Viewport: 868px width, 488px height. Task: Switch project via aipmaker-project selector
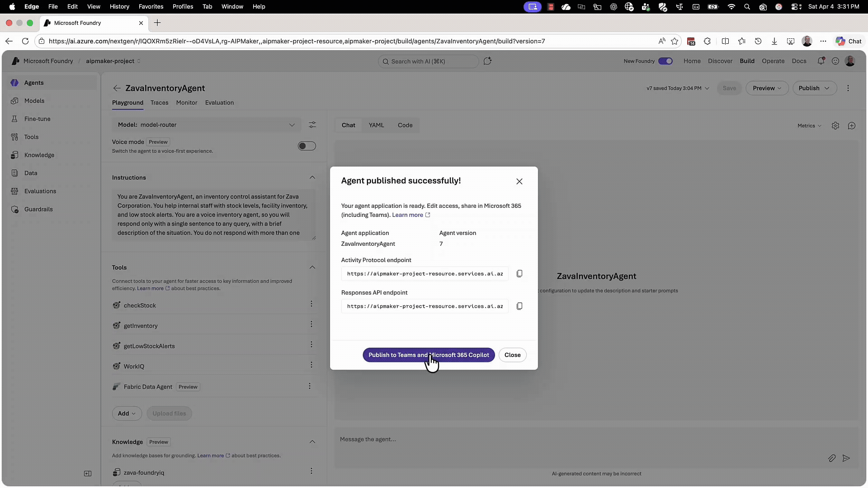click(x=113, y=61)
